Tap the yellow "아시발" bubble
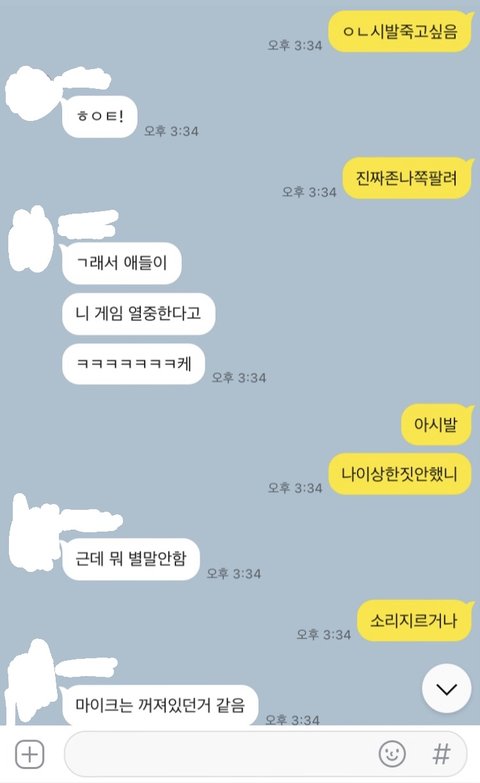The height and width of the screenshot is (783, 480). [436, 425]
